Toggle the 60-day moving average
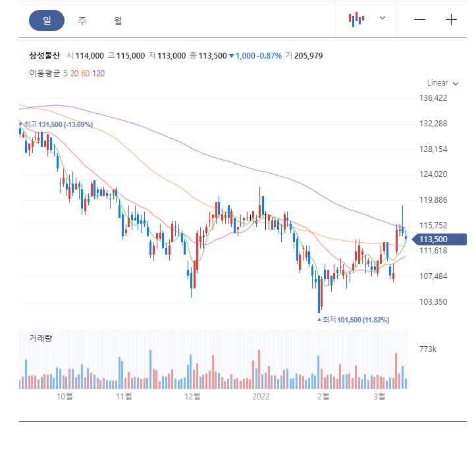The height and width of the screenshot is (456, 476). pyautogui.click(x=86, y=74)
